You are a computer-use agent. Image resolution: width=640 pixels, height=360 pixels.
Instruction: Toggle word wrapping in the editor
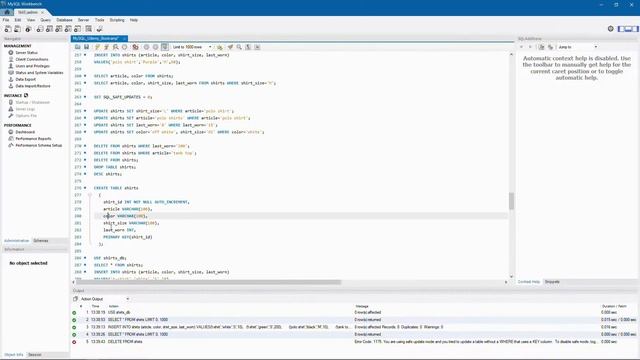click(257, 47)
